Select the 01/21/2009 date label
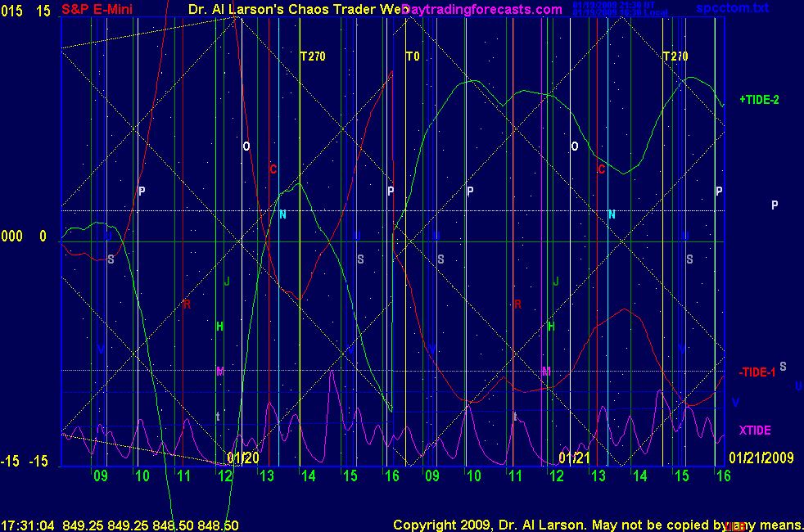The width and height of the screenshot is (804, 532). point(761,458)
